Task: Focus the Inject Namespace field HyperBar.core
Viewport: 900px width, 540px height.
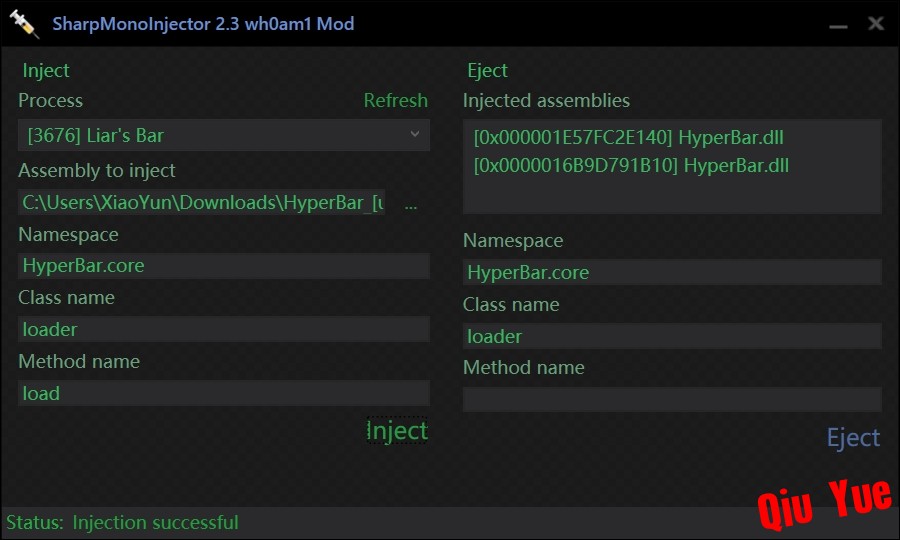Action: coord(224,266)
